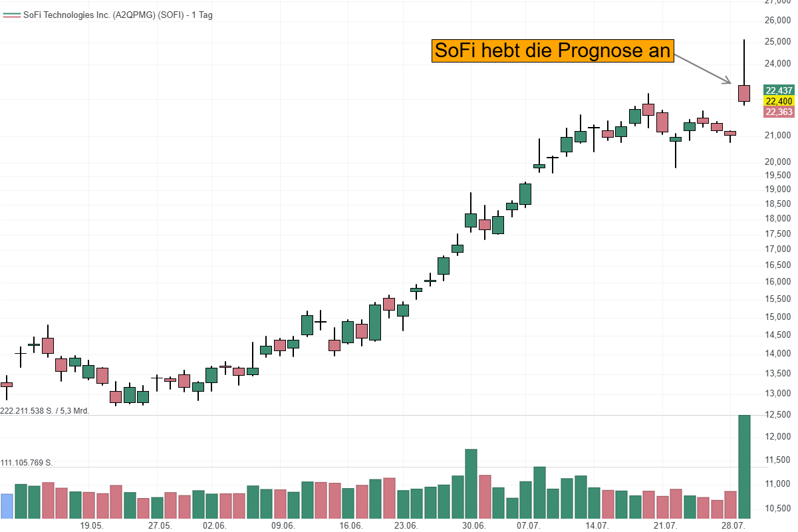Image resolution: width=798 pixels, height=532 pixels.
Task: Click the 12,500 price axis label
Action: tap(778, 415)
